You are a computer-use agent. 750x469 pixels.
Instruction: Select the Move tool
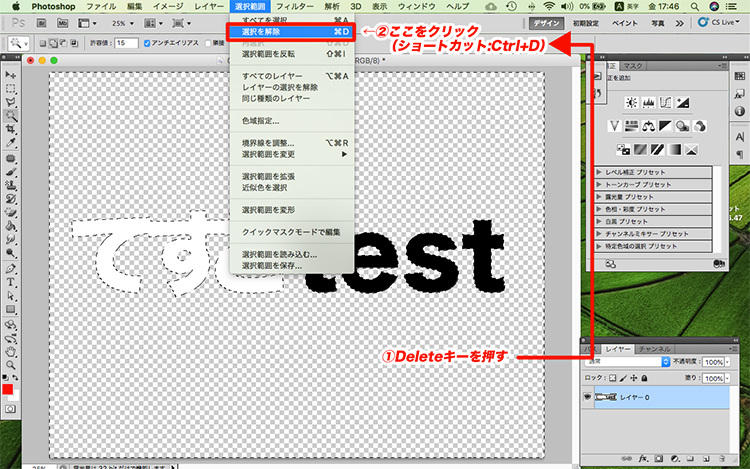point(10,76)
